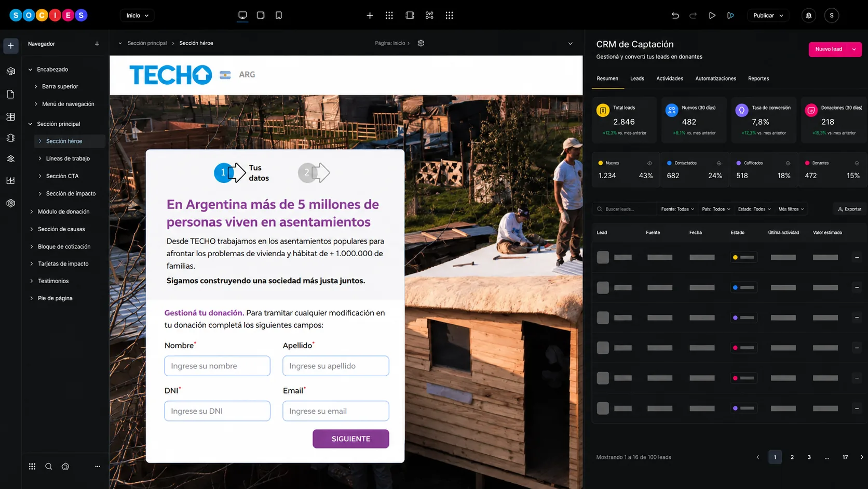868x489 pixels.
Task: Open the analytics chart icon in left rail
Action: (11, 181)
